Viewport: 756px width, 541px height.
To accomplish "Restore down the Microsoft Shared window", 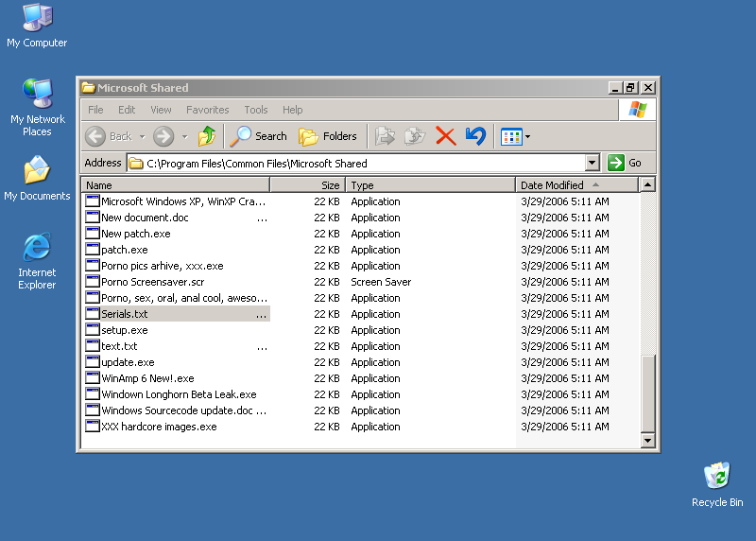I will point(630,88).
